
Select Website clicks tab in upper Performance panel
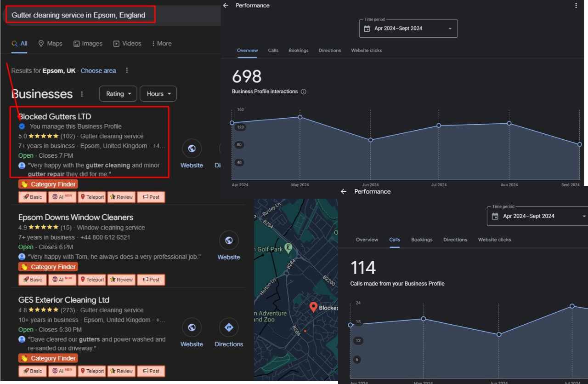click(367, 51)
